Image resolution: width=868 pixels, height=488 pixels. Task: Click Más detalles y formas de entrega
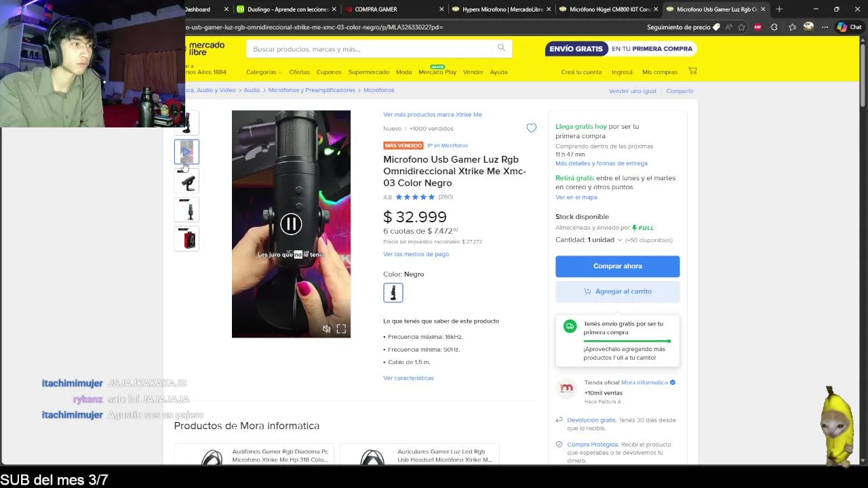pos(601,163)
